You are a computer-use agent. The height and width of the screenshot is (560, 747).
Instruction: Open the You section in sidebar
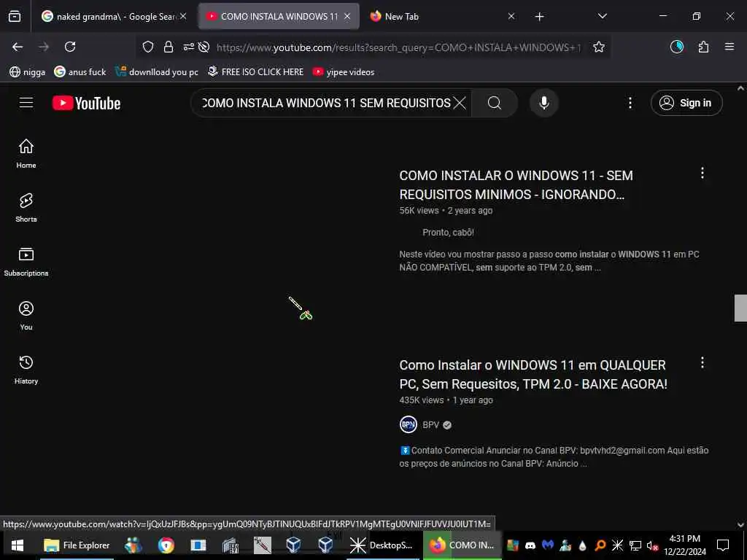(x=26, y=316)
